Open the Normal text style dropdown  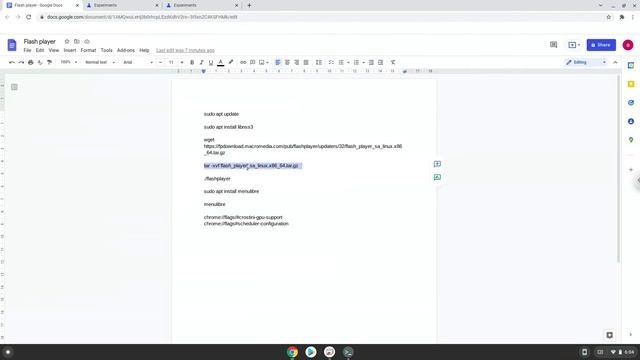tap(100, 62)
